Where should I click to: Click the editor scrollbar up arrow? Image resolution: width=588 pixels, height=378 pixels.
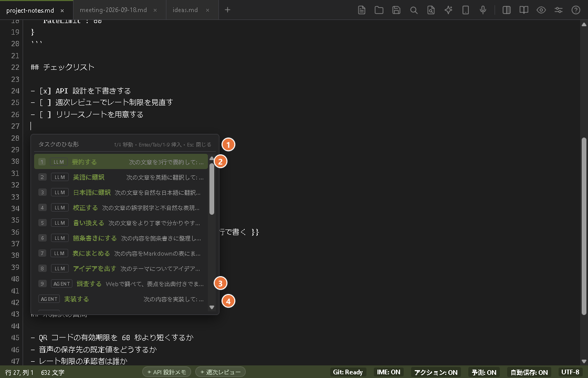[584, 24]
